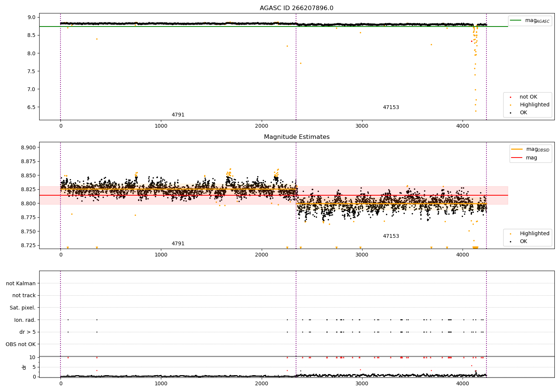Click the '8.900' y-axis tick label
Viewport: 560px width, 392px height.
(28, 147)
